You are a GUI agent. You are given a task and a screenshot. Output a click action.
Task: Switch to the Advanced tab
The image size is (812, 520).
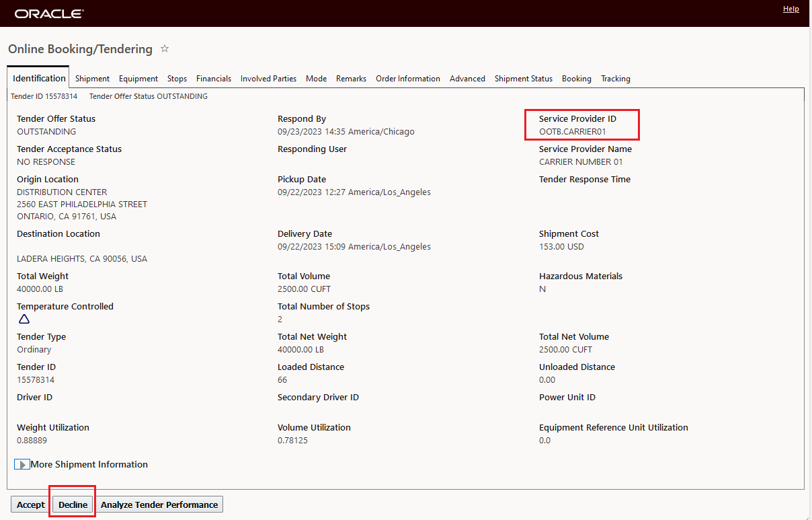[467, 79]
